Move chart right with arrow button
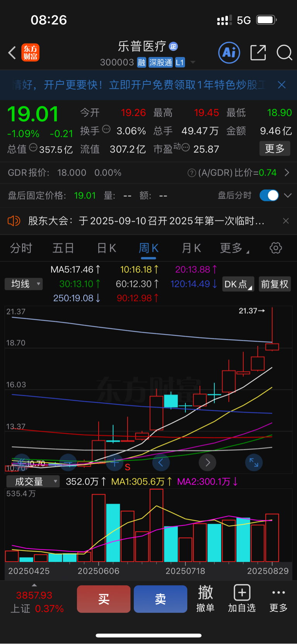297x644 pixels. click(207, 462)
